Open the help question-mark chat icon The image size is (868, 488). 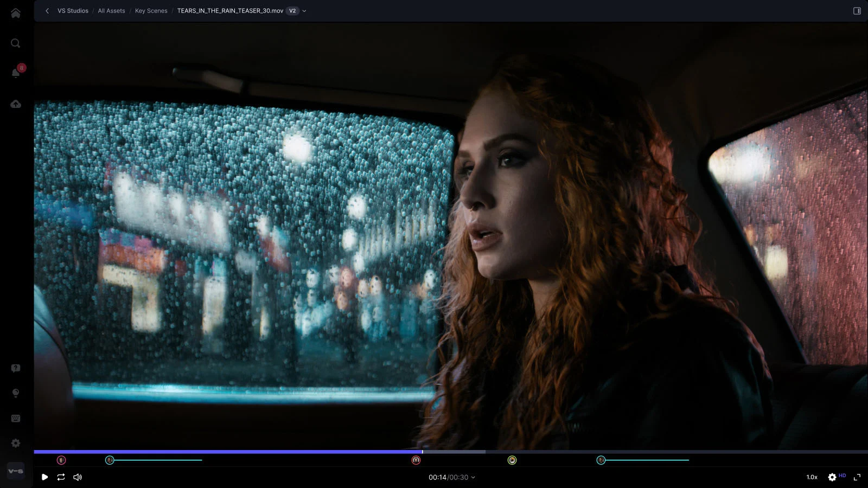16,368
